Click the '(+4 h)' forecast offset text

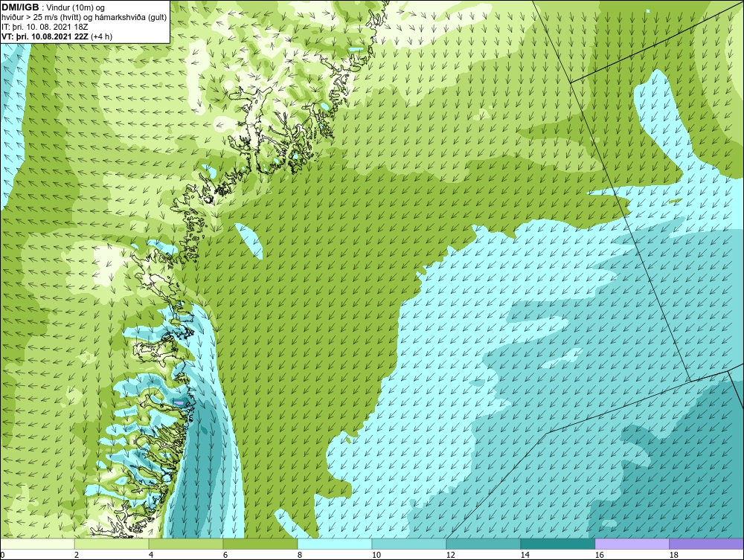(101, 36)
